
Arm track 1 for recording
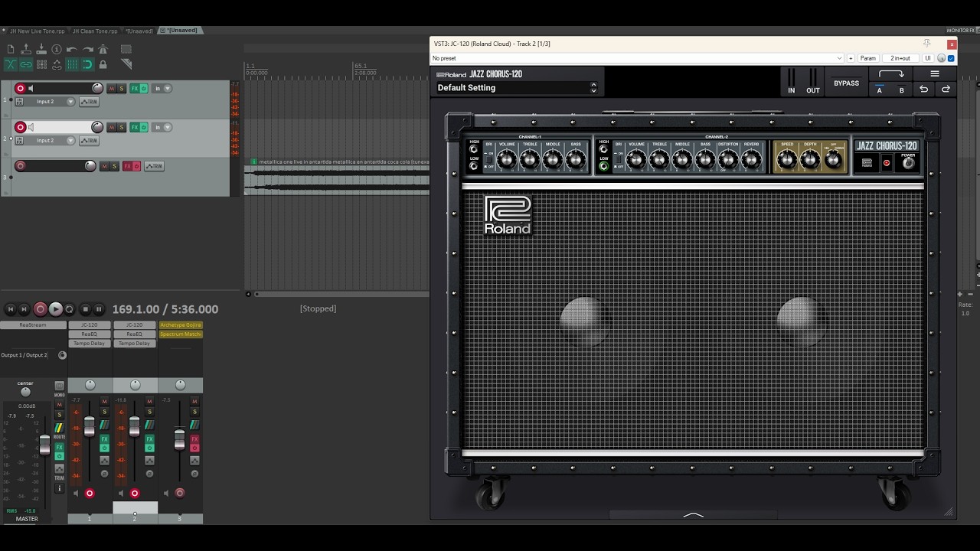point(21,89)
